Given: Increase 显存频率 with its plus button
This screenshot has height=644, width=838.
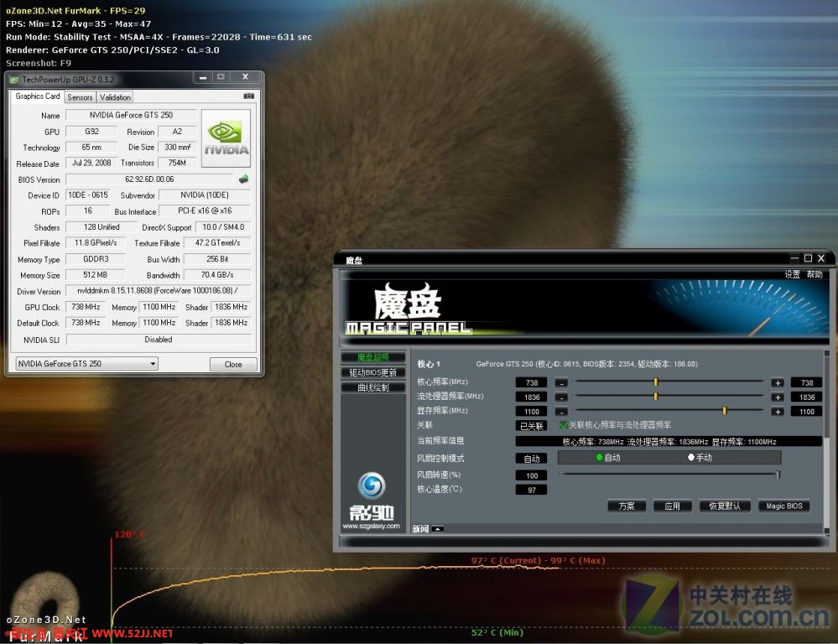Looking at the screenshot, I should (778, 412).
